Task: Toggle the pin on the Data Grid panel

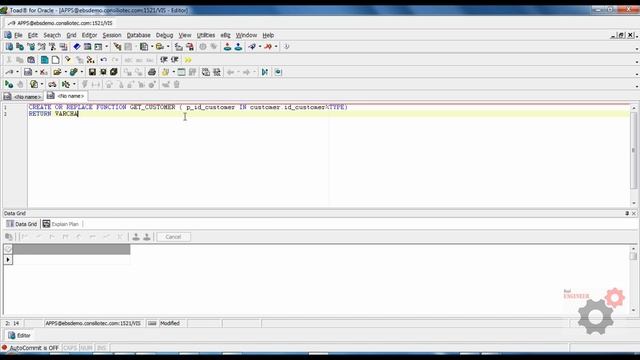Action: click(627, 213)
